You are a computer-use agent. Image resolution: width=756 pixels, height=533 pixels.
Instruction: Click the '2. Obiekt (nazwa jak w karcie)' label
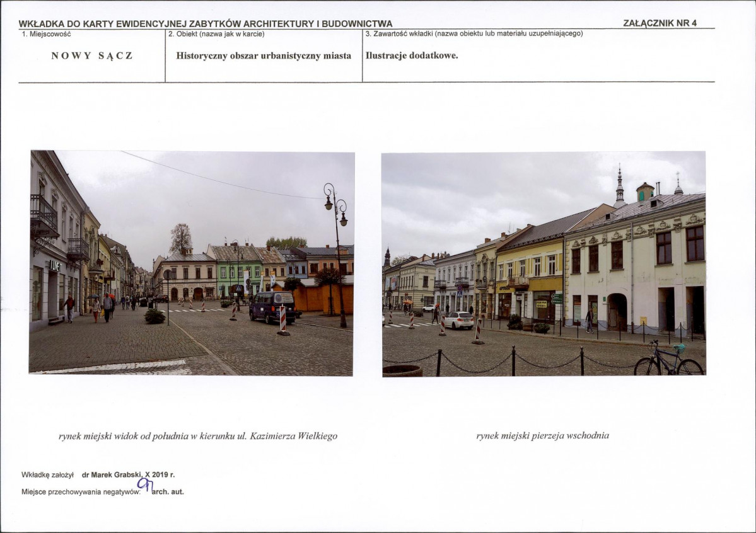point(216,34)
